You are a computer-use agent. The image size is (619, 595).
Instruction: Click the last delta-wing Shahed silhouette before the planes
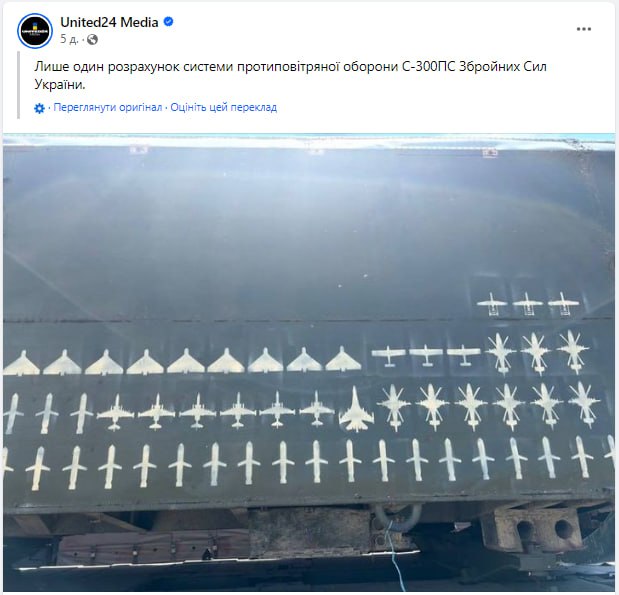[343, 359]
